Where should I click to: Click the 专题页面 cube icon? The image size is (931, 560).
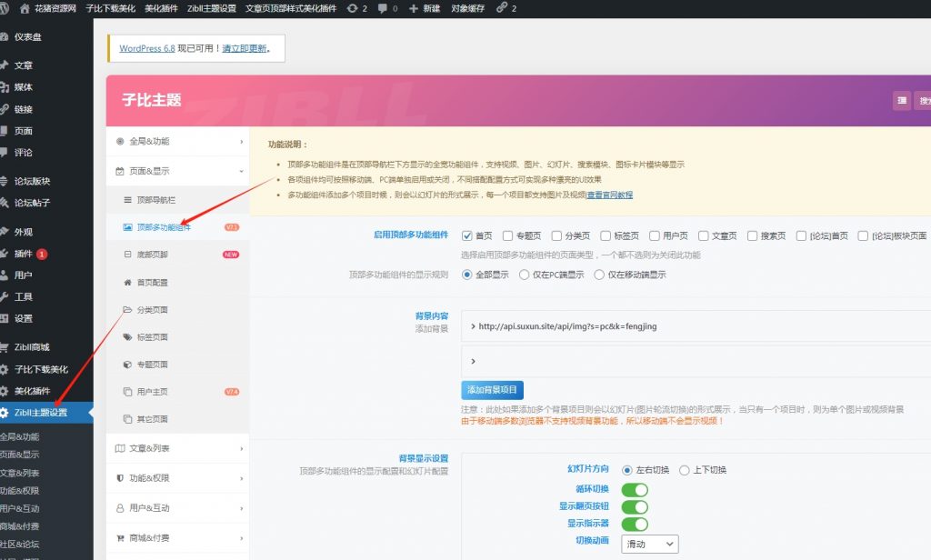(x=127, y=364)
